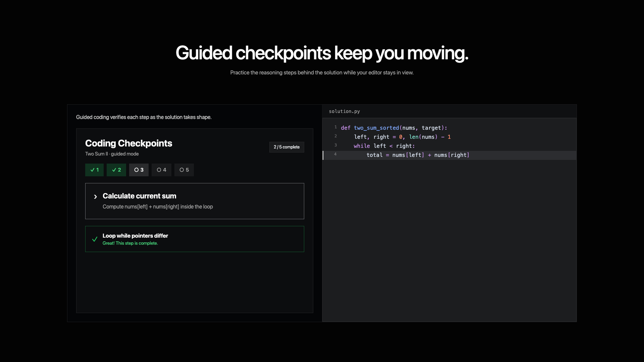Click line number 4 in editor gutter
The width and height of the screenshot is (644, 362).
pyautogui.click(x=335, y=155)
